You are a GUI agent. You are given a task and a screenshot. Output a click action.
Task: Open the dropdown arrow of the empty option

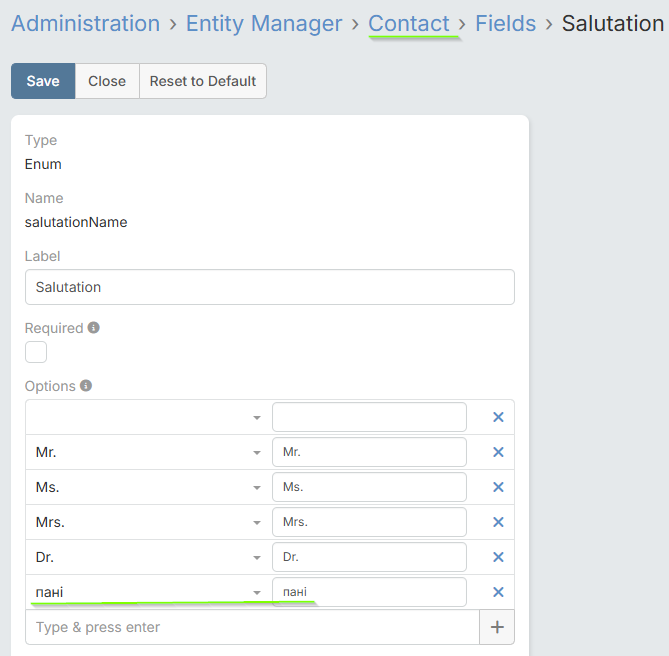[256, 418]
